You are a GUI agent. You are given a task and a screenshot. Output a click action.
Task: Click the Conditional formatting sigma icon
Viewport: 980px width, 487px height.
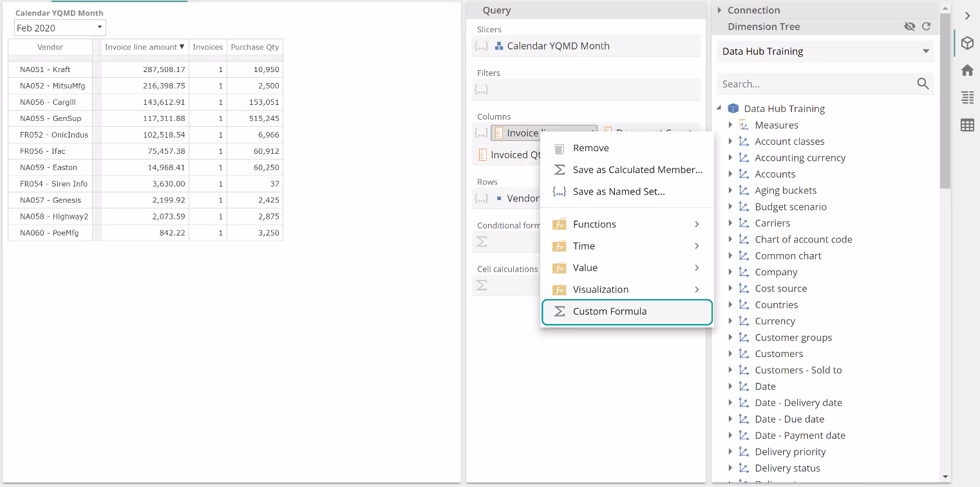[482, 242]
